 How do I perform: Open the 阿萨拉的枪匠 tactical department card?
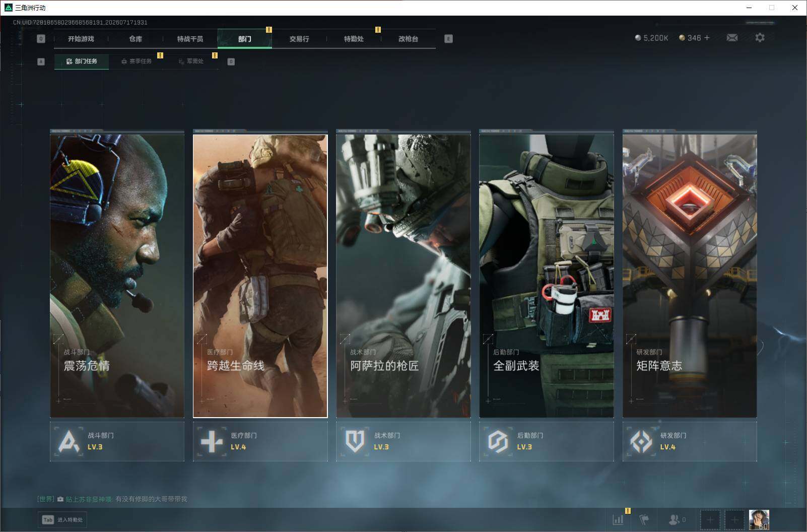[x=403, y=276]
